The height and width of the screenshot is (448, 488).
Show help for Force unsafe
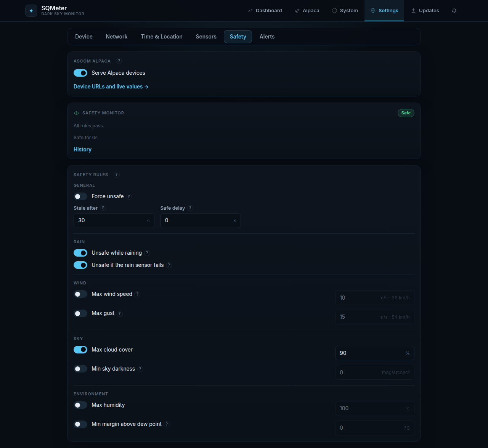pos(129,197)
